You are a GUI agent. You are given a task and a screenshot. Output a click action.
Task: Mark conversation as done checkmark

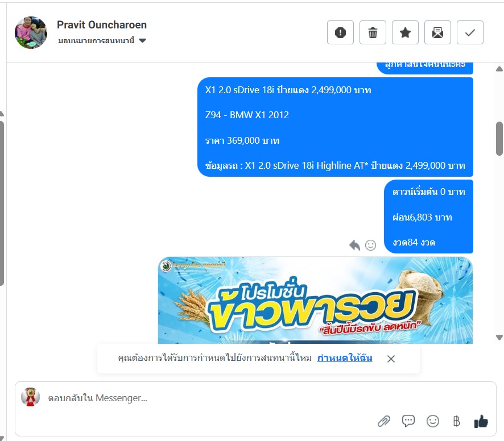(x=470, y=32)
